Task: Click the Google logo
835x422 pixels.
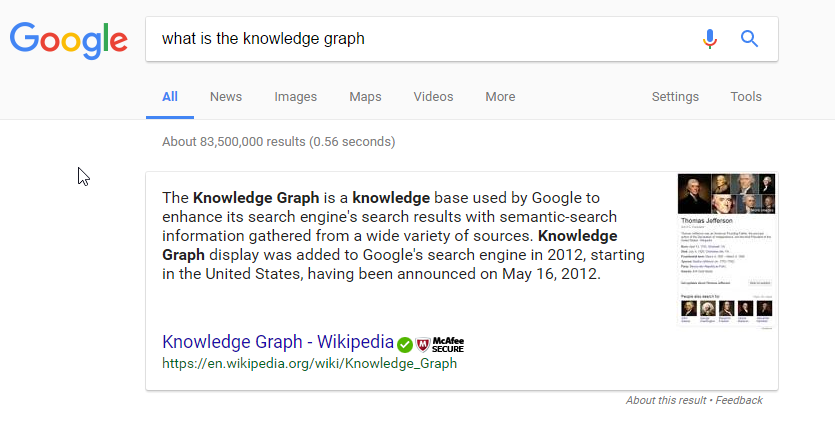Action: coord(68,40)
